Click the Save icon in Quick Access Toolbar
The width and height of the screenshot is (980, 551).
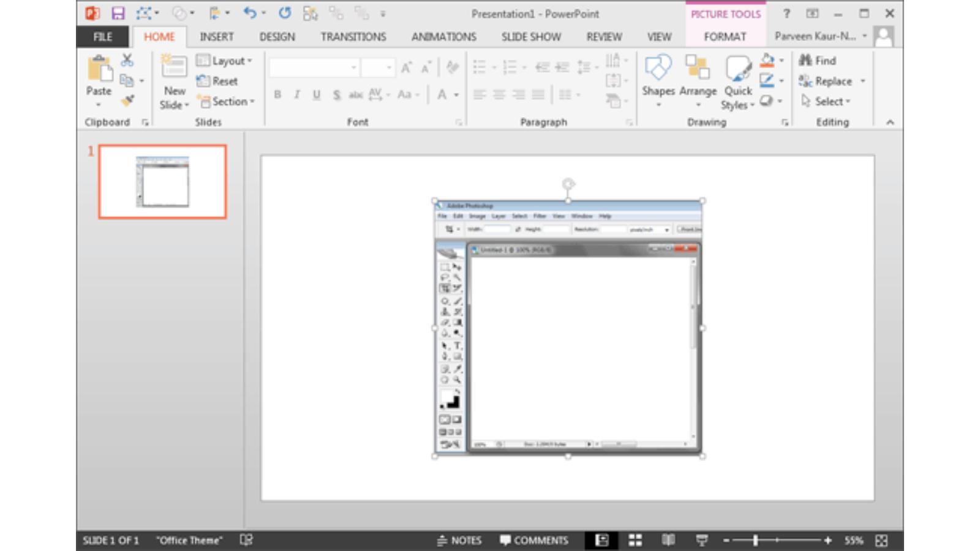(118, 13)
